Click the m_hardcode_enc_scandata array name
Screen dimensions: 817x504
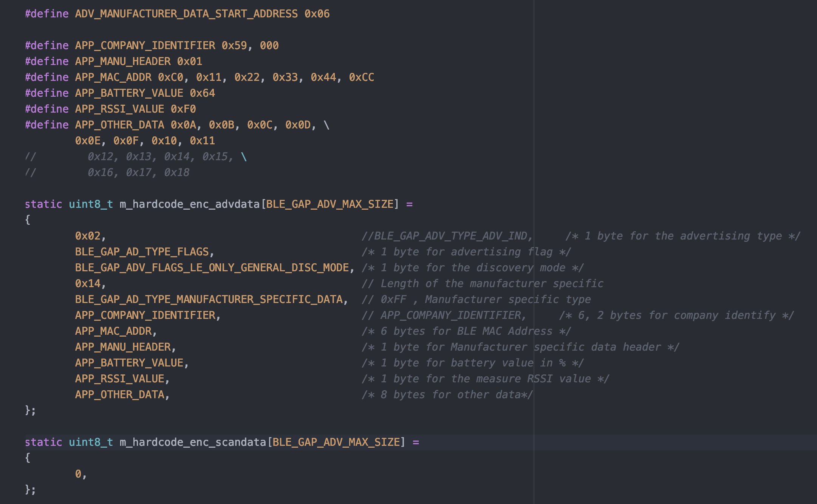coord(193,442)
